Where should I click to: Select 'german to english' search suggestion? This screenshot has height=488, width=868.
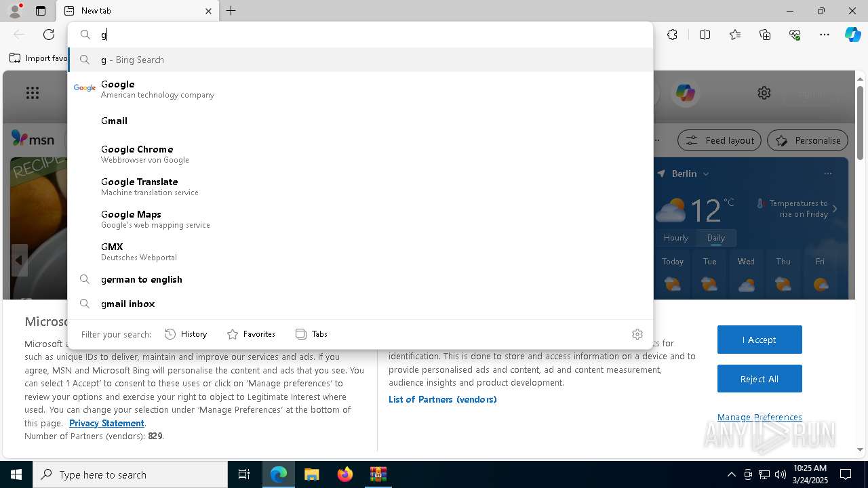pyautogui.click(x=360, y=279)
